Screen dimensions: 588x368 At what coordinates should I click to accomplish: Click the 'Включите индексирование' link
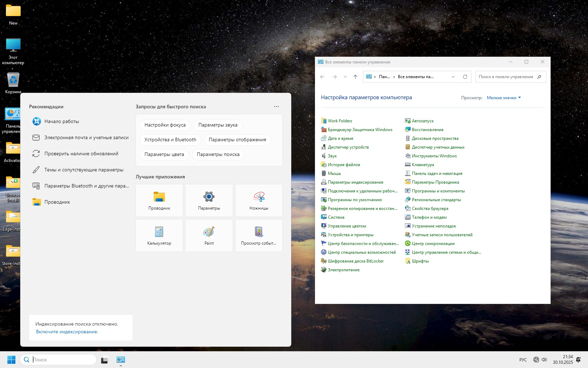(67, 332)
